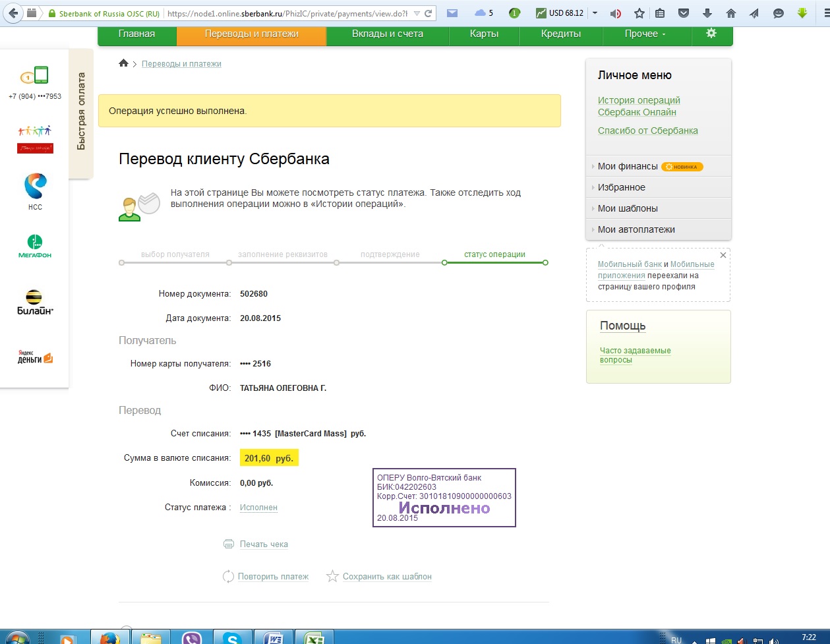Image resolution: width=830 pixels, height=644 pixels.
Task: Select Beeline quick payment icon
Action: 35,303
